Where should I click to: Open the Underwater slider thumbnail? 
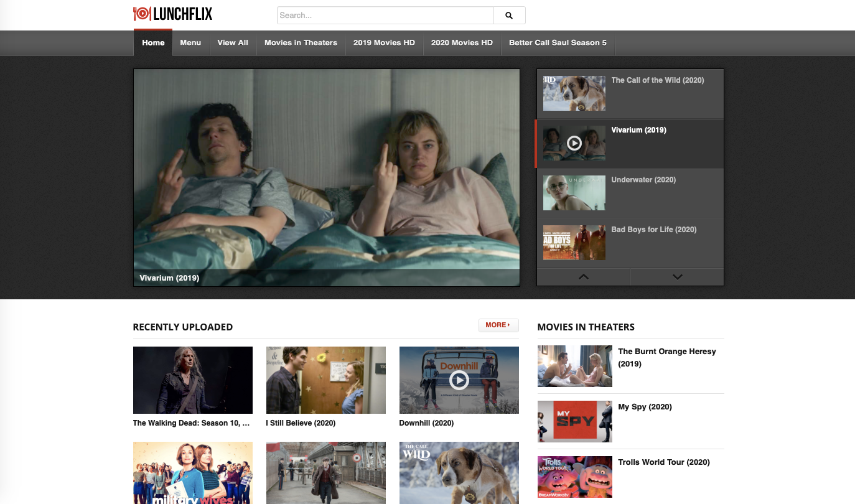(574, 193)
